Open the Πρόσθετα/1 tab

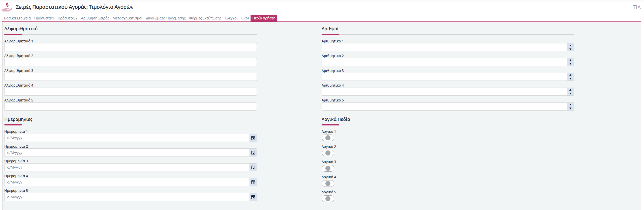coord(44,18)
